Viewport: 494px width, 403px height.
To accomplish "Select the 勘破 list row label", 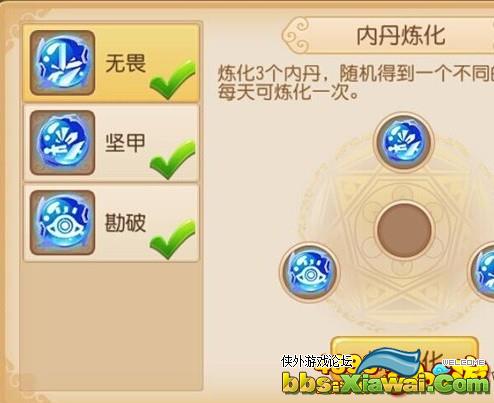I will point(125,223).
